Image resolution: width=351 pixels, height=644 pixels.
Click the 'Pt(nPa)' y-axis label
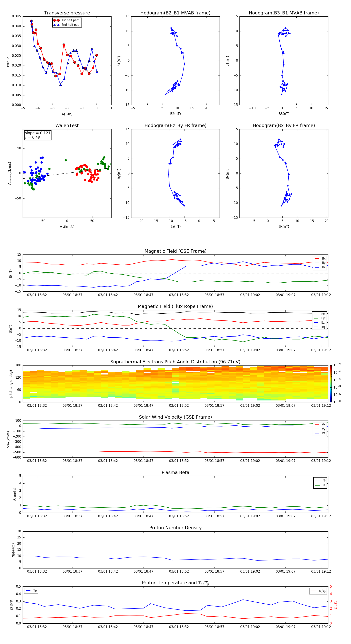click(8, 61)
